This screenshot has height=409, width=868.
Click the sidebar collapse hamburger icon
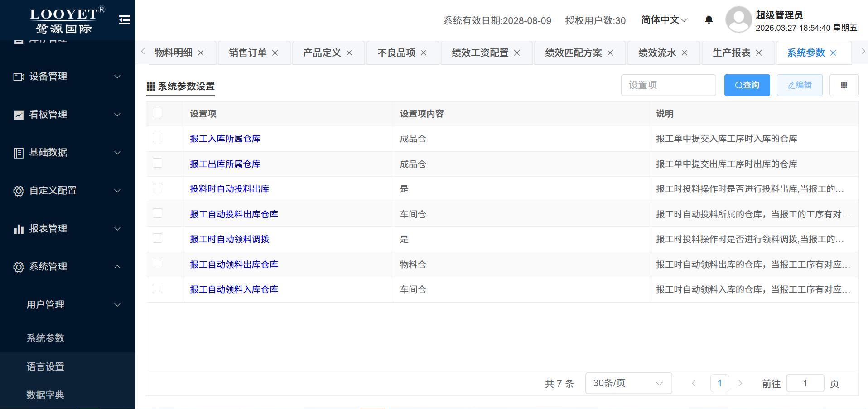(x=125, y=20)
